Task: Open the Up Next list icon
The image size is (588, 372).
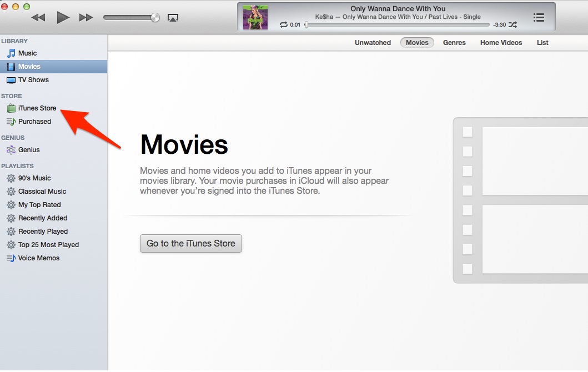Action: (x=539, y=17)
